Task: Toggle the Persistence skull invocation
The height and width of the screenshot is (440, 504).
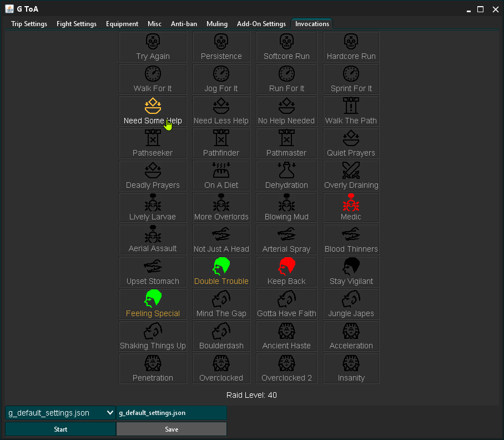Action: click(221, 47)
